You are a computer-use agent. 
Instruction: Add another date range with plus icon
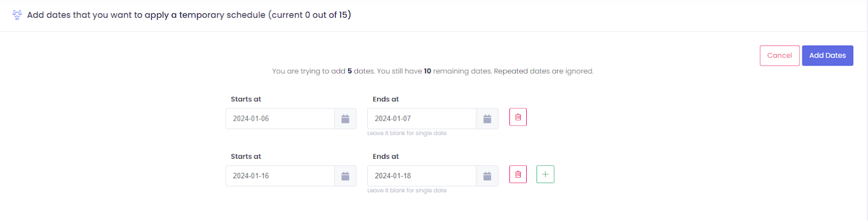tap(545, 174)
